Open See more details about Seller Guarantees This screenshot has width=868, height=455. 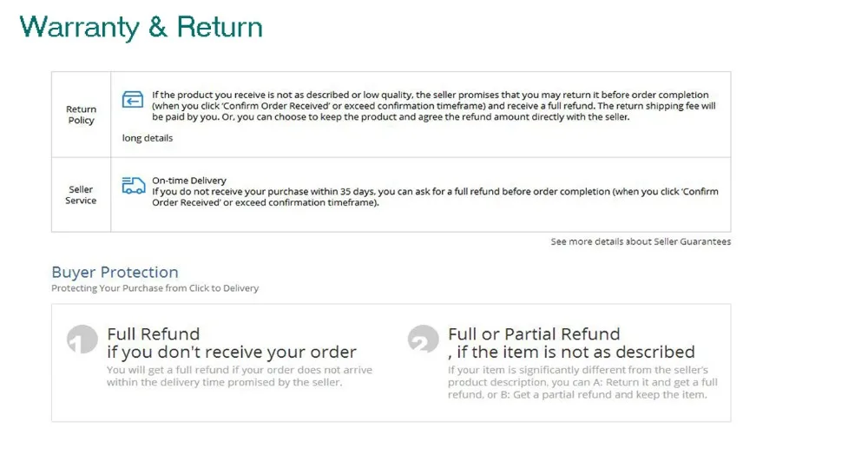(641, 241)
